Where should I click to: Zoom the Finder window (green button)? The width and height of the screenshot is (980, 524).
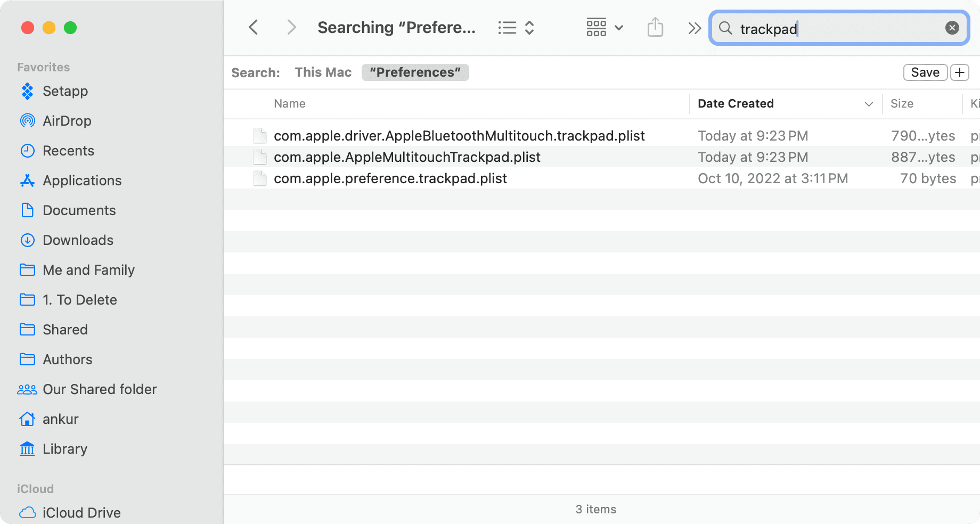click(70, 28)
